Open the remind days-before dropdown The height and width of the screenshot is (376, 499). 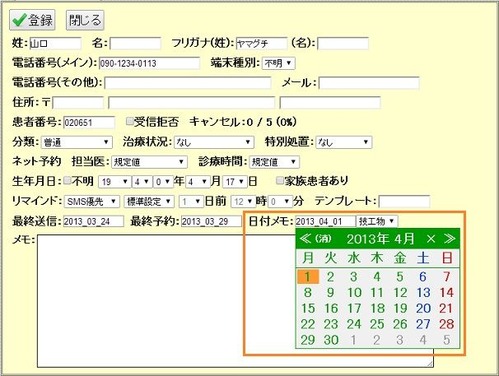coord(191,201)
